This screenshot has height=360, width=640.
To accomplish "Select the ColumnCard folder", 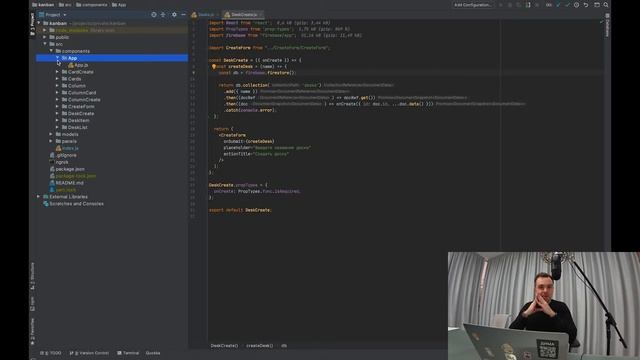I will [79, 93].
